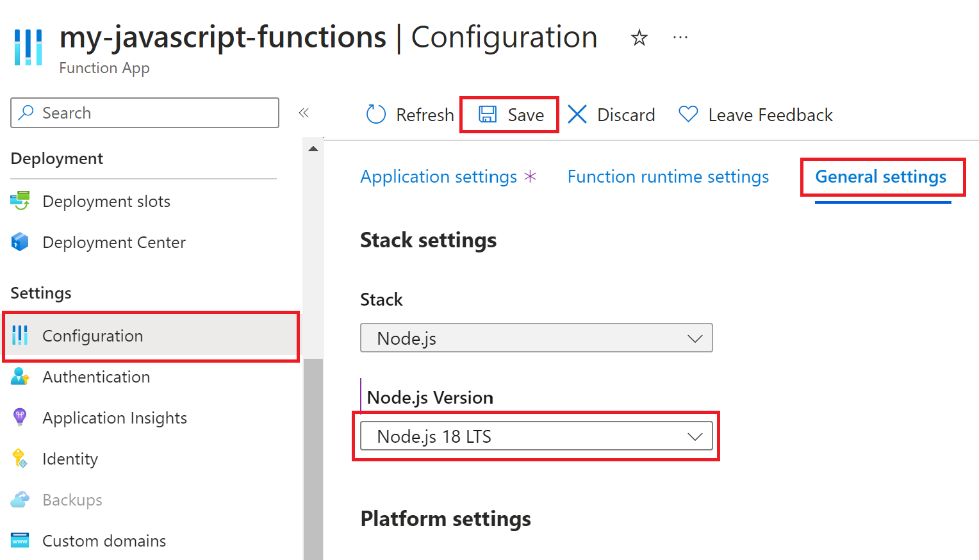Open Deployment Center in the sidebar
This screenshot has width=979, height=560.
point(113,242)
